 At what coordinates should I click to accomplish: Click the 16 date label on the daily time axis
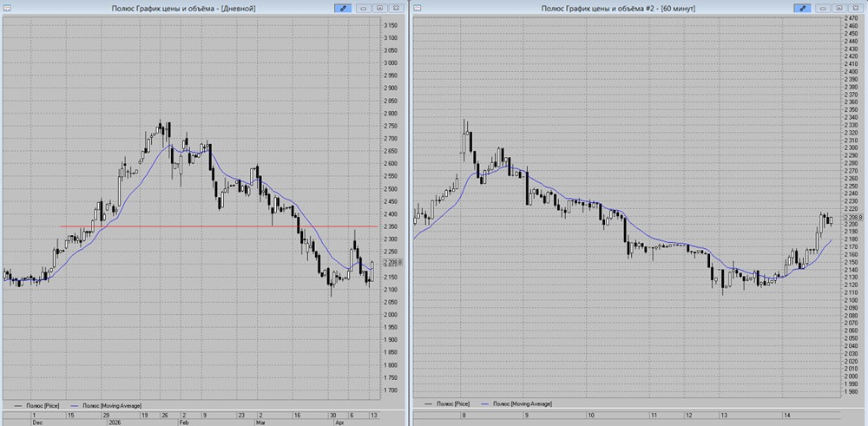[297, 415]
